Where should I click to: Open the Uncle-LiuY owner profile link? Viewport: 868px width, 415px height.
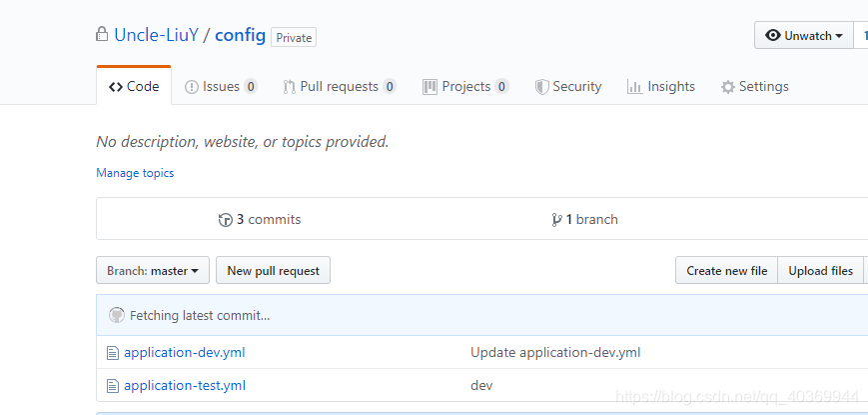coord(156,35)
